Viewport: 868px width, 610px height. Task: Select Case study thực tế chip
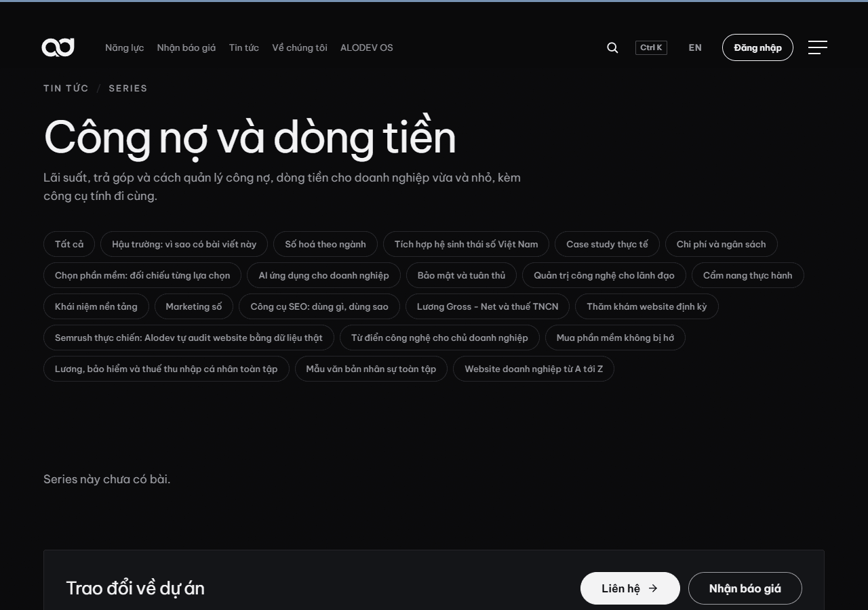click(607, 244)
